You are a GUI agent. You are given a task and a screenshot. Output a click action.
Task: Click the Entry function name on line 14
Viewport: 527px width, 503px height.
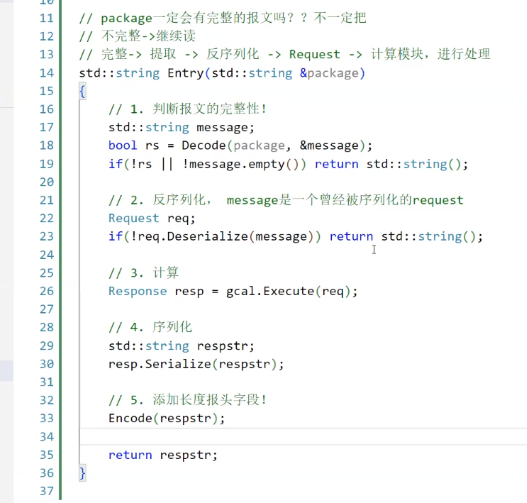(x=186, y=73)
